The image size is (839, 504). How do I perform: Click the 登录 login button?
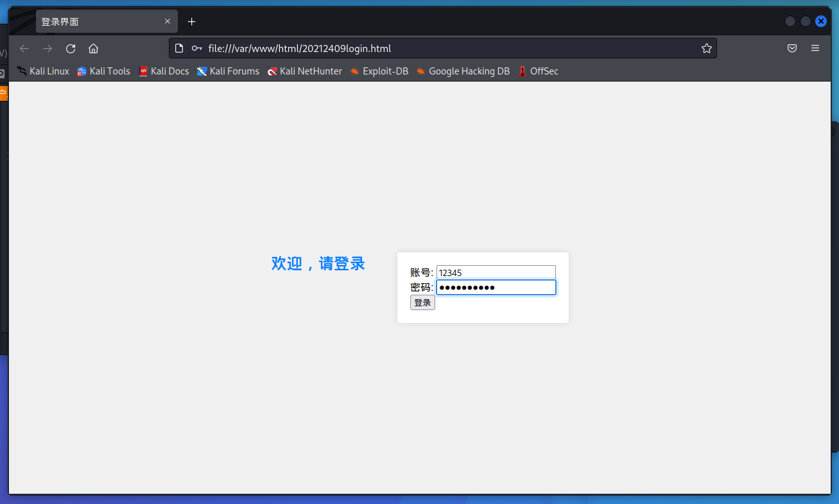(422, 302)
